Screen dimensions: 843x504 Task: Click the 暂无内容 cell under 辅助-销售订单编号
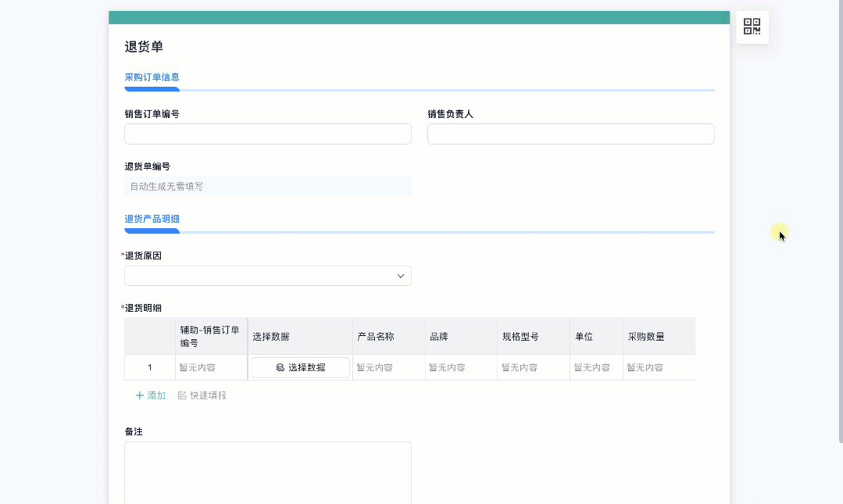click(x=211, y=367)
